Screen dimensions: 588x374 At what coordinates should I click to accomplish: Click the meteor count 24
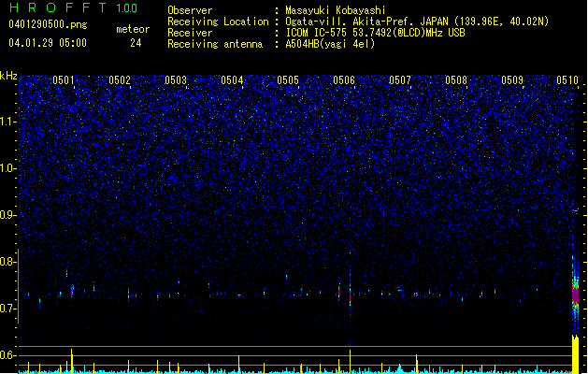(x=136, y=43)
